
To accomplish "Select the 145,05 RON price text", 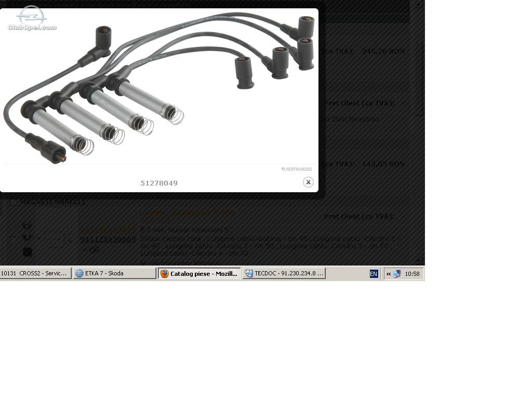I will click(383, 164).
